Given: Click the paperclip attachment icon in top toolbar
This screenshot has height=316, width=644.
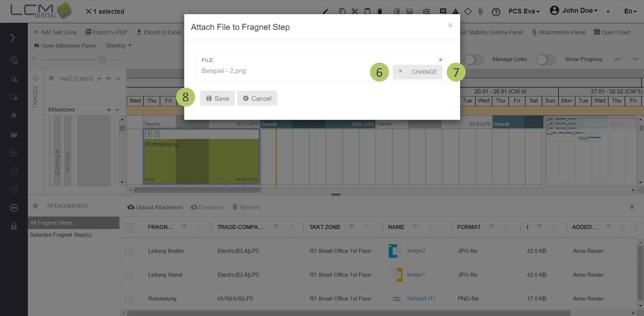Looking at the screenshot, I should point(481,12).
